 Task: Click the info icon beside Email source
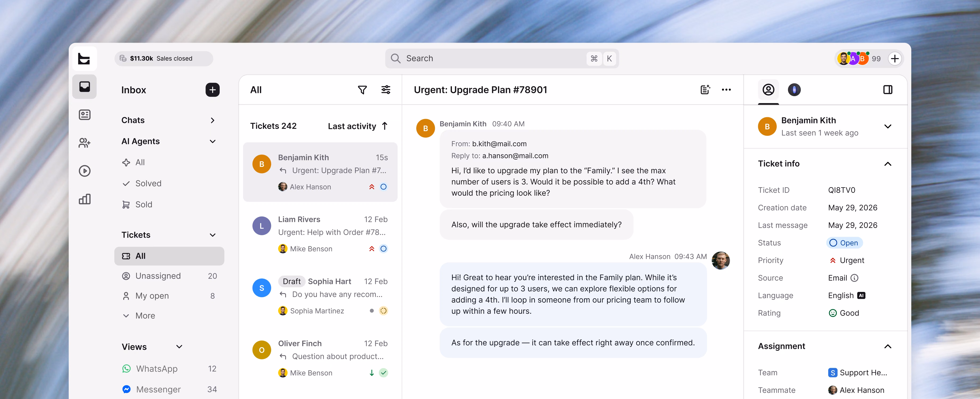point(855,278)
